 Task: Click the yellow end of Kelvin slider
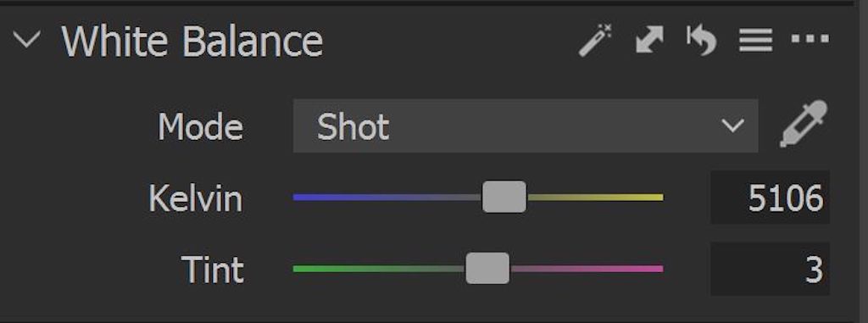pyautogui.click(x=652, y=197)
